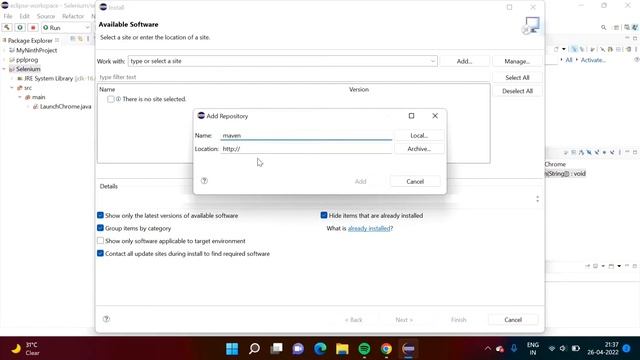Image resolution: width=640 pixels, height=360 pixels.
Task: Toggle the 'There is no site selected' checkbox
Action: (111, 99)
